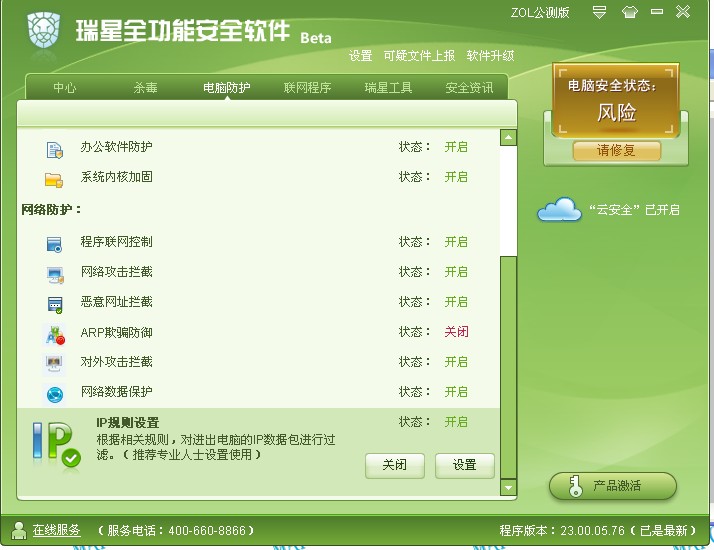Screen dimensions: 714x550
Task: Select the 程序联网控制 row label
Action: (117, 242)
